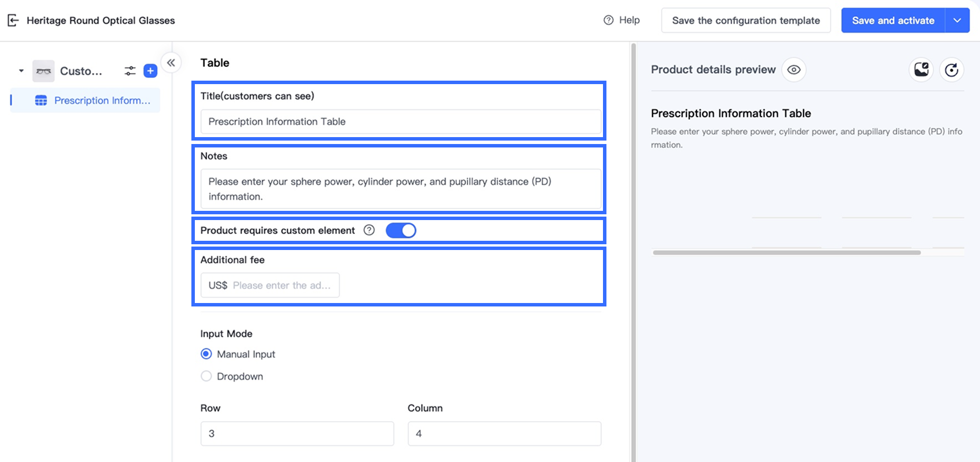The height and width of the screenshot is (462, 980).
Task: Click the exit icon beside the product name
Action: 13,21
